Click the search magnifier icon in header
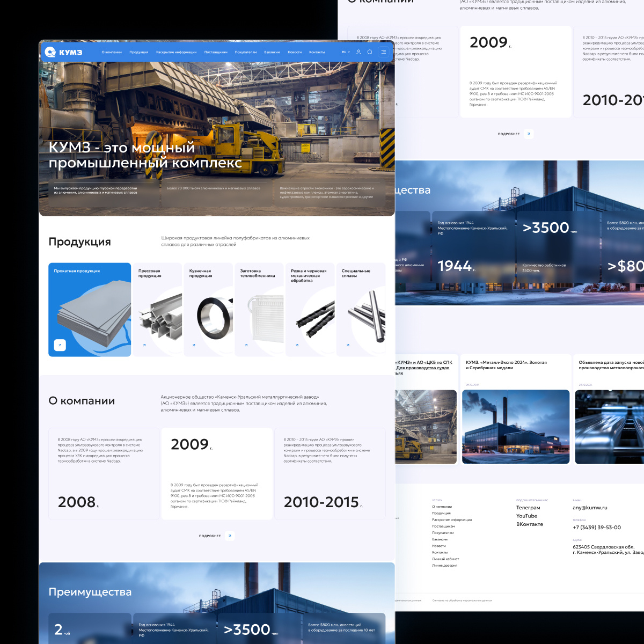Image resolution: width=644 pixels, height=644 pixels. [370, 52]
